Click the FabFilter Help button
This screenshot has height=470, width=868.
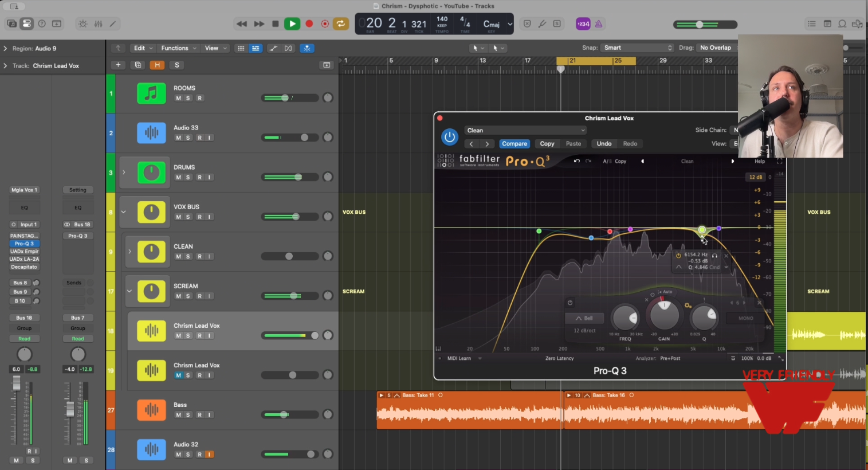760,162
